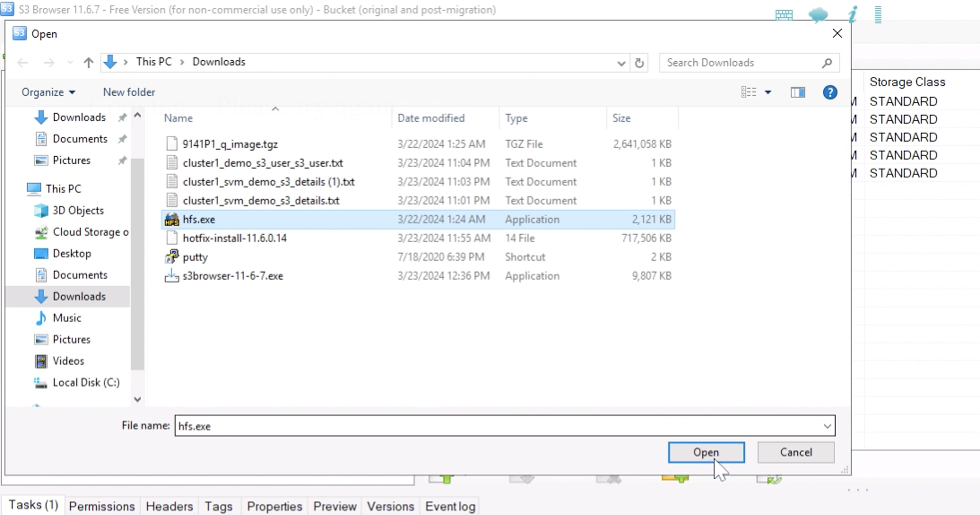
Task: Expand the view layout dropdown arrow
Action: coord(769,92)
